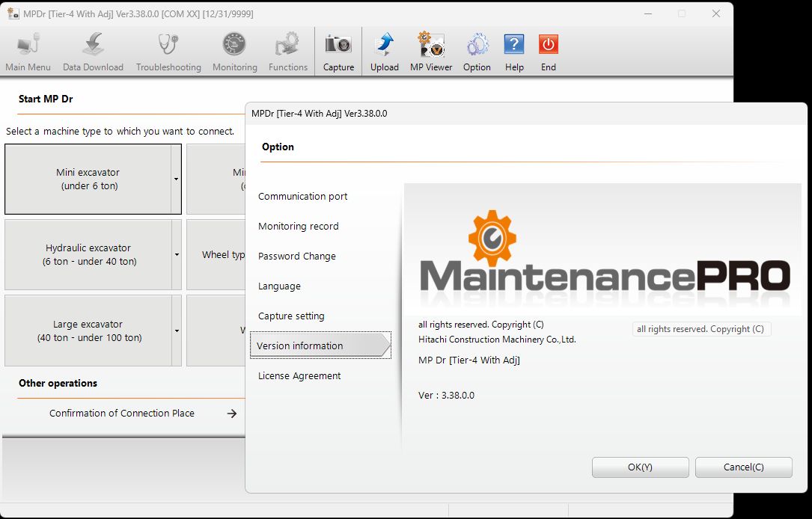The width and height of the screenshot is (812, 519).
Task: Choose Large excavator (40 ton - under 100 ton)
Action: click(88, 331)
